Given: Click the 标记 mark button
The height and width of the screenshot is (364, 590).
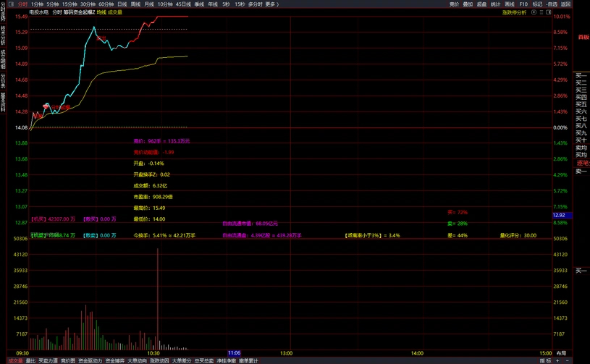Looking at the screenshot, I should [537, 4].
